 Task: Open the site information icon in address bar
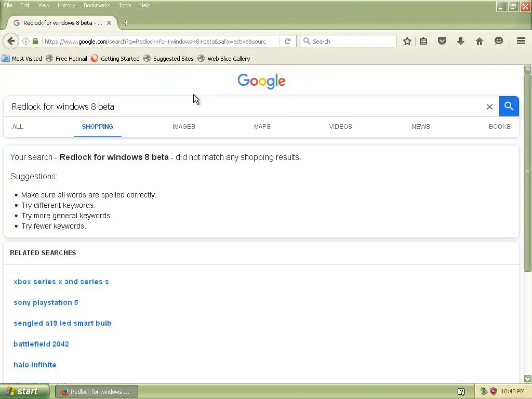[x=26, y=42]
